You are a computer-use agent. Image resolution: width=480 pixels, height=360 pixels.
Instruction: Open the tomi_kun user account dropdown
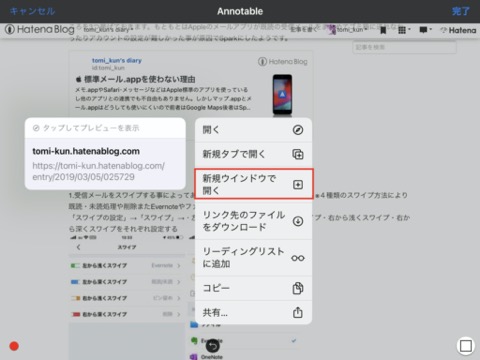coord(348,30)
